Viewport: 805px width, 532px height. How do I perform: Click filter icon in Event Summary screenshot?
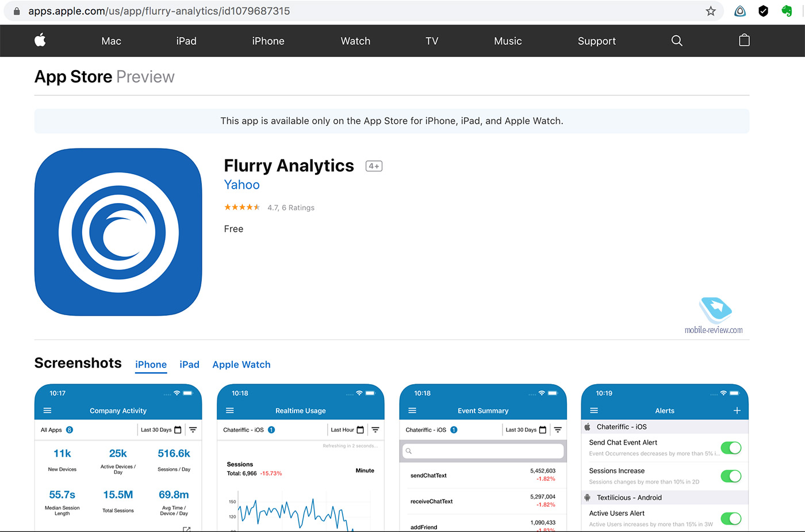(x=558, y=430)
